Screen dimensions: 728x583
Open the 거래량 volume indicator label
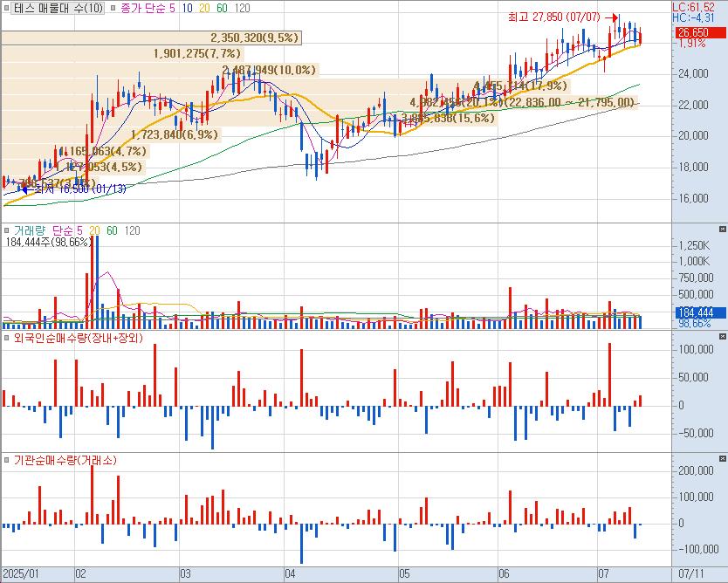tap(31, 230)
